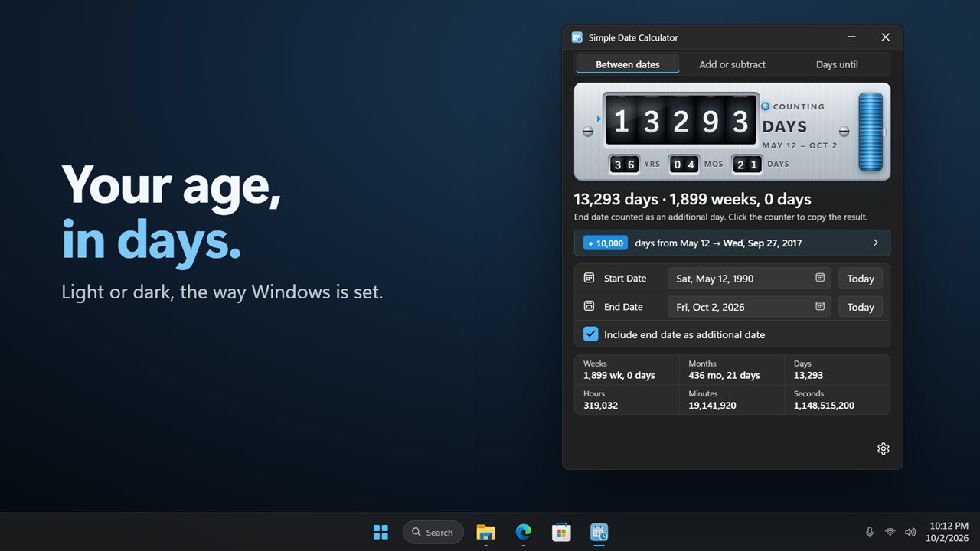Open File Explorer from the taskbar
This screenshot has width=980, height=551.
point(485,532)
